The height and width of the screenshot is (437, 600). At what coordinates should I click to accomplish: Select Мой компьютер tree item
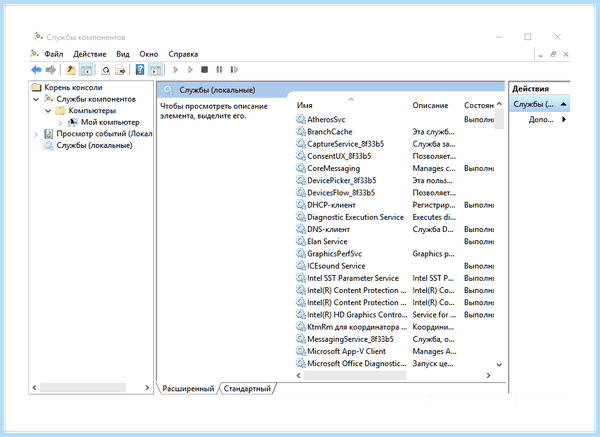click(110, 122)
